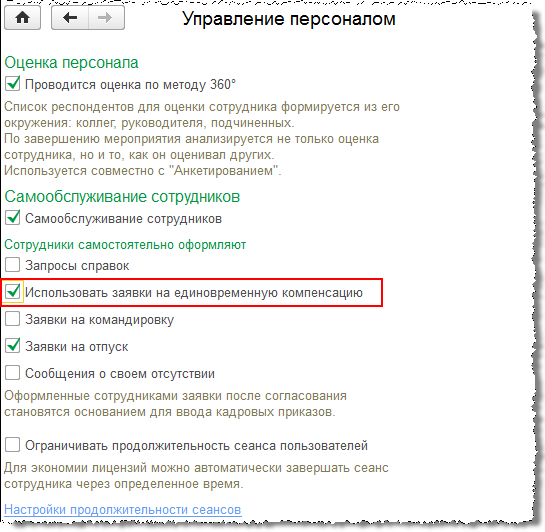Uncheck the 360° assessment method checkbox

coord(13,84)
